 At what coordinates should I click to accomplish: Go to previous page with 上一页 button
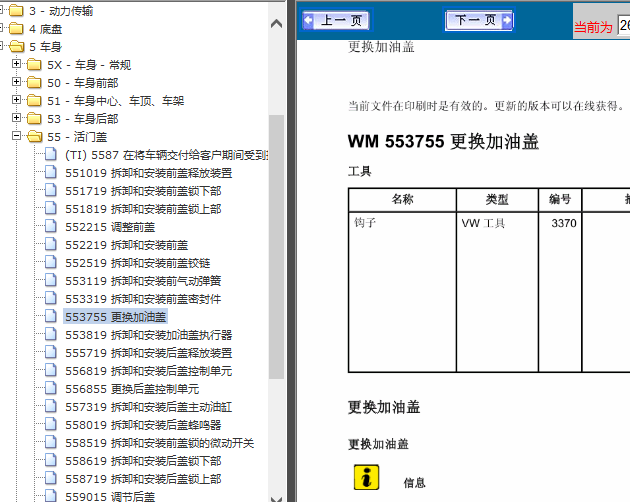(336, 20)
